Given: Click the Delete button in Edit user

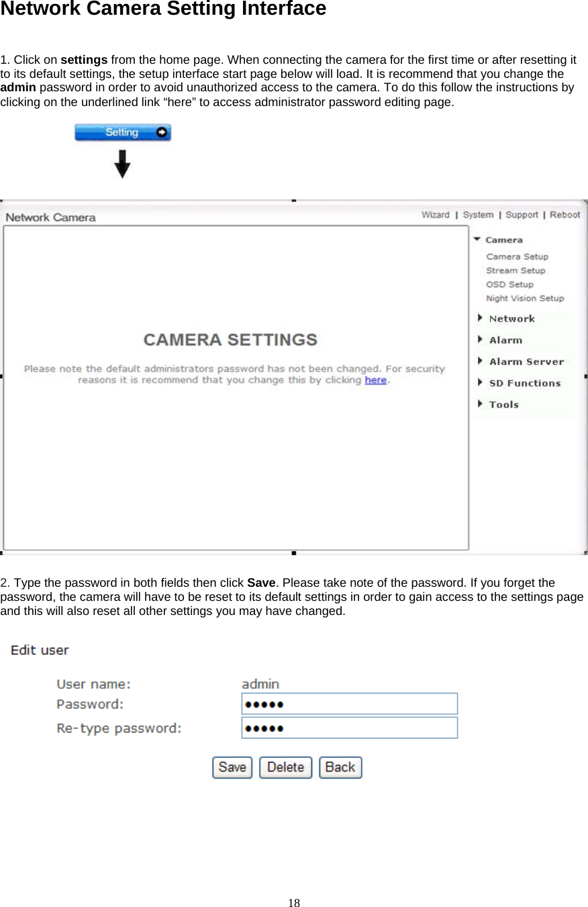Looking at the screenshot, I should (285, 767).
